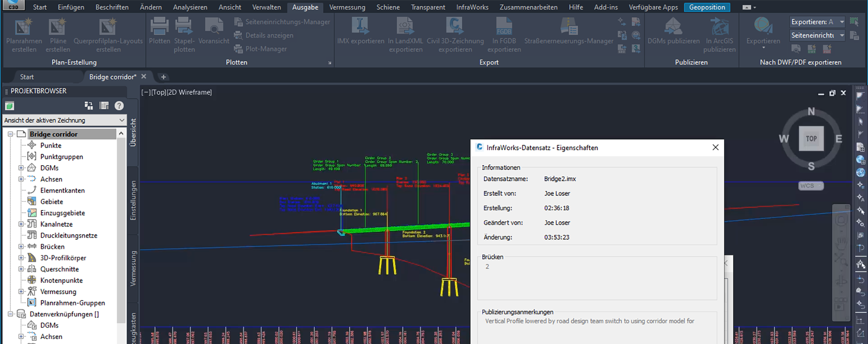Click the [2D Wireframe] visual style control
The height and width of the screenshot is (344, 868).
(x=189, y=92)
